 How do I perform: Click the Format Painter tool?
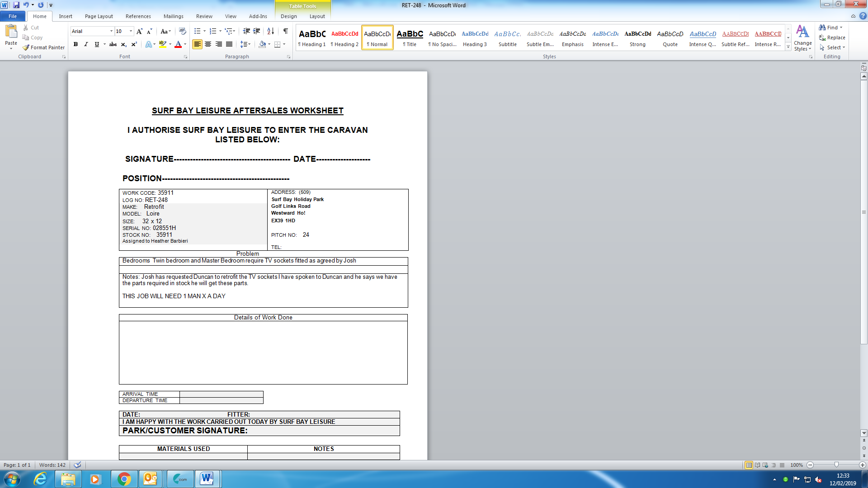click(44, 47)
